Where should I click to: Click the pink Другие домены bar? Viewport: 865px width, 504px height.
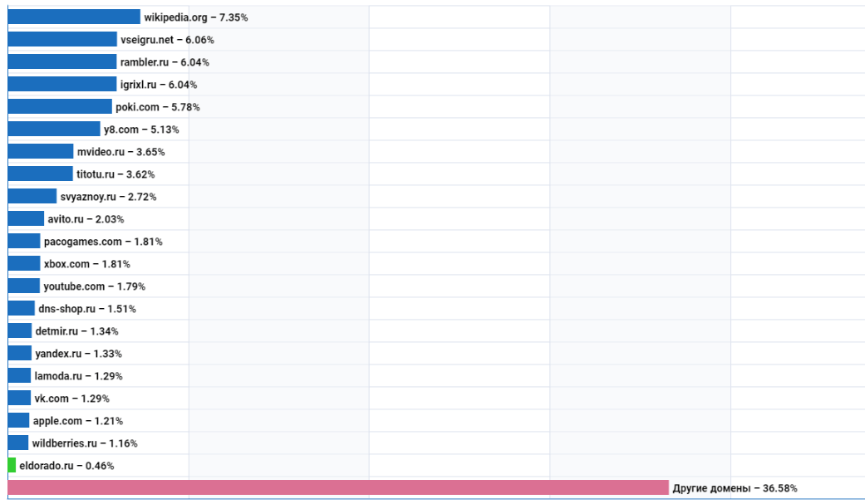click(338, 487)
